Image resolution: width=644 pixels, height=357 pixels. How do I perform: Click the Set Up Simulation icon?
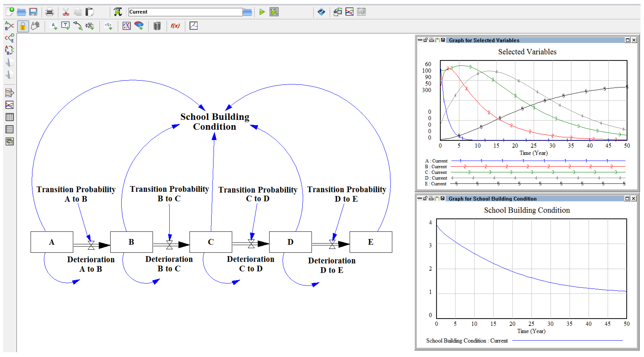tap(117, 12)
